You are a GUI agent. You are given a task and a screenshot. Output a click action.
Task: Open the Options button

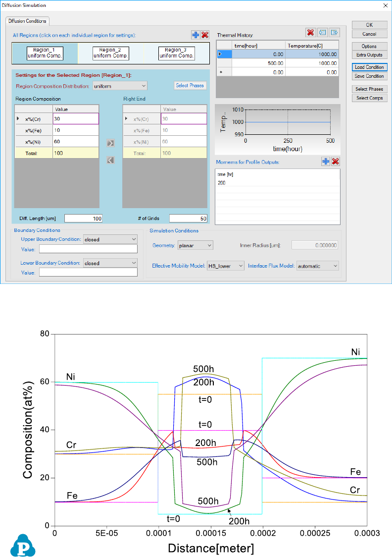(x=370, y=47)
